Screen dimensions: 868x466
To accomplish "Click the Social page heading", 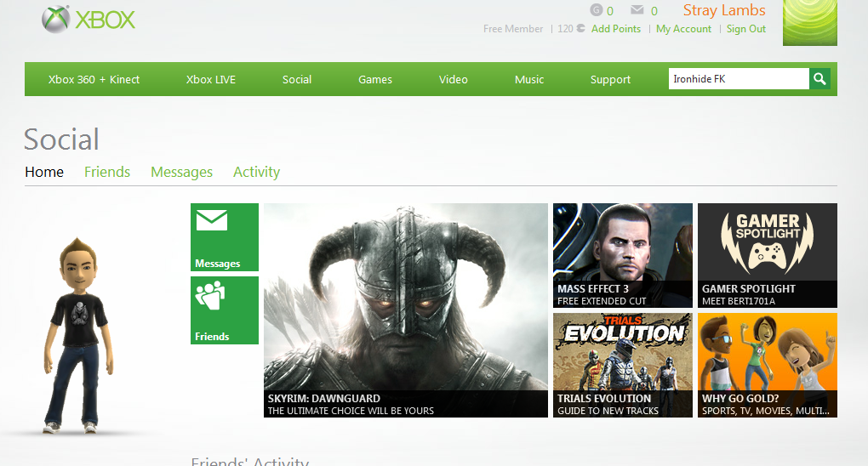I will click(x=61, y=139).
